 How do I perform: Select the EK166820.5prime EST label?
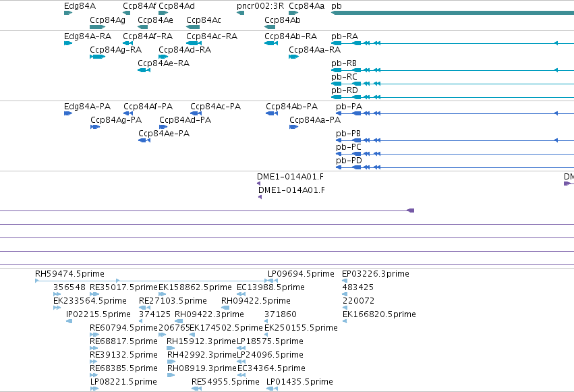(x=379, y=314)
